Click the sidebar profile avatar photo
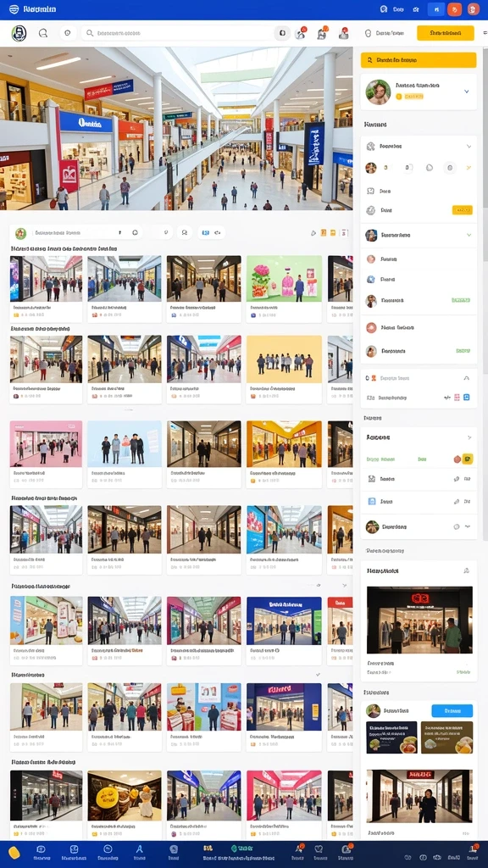 point(378,92)
